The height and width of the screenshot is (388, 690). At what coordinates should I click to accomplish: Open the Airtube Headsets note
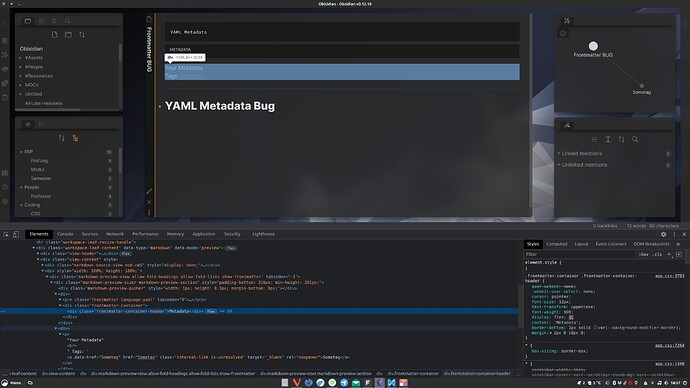click(44, 103)
